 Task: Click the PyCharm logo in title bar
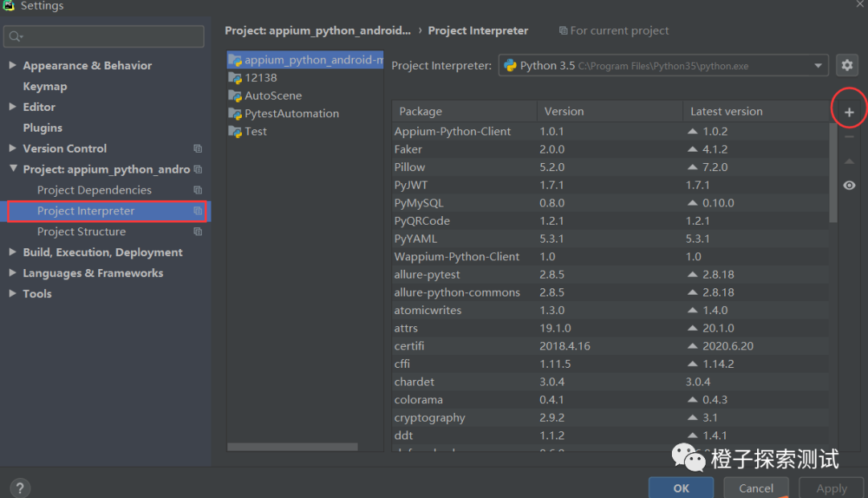8,6
